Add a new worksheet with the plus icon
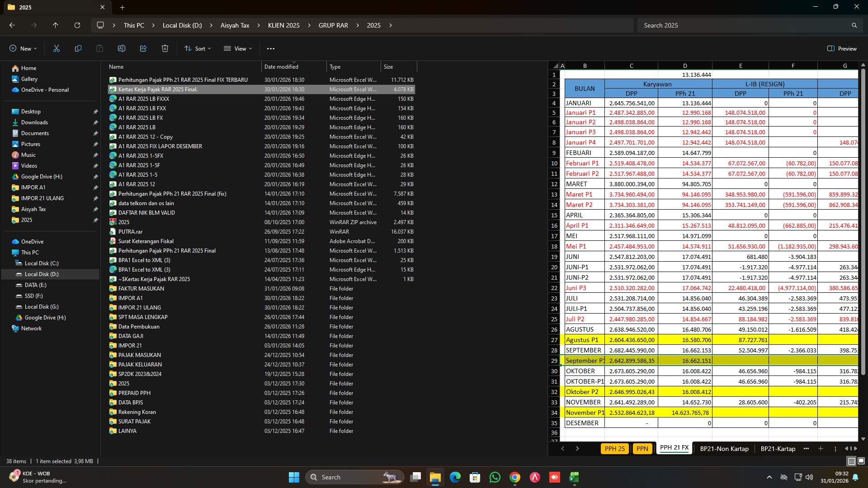 coord(820,449)
